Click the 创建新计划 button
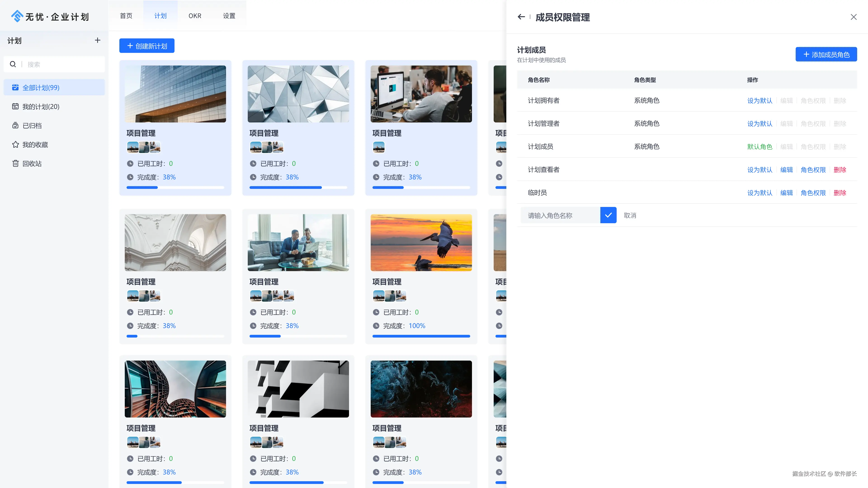Viewport: 868px width, 488px height. click(x=147, y=46)
